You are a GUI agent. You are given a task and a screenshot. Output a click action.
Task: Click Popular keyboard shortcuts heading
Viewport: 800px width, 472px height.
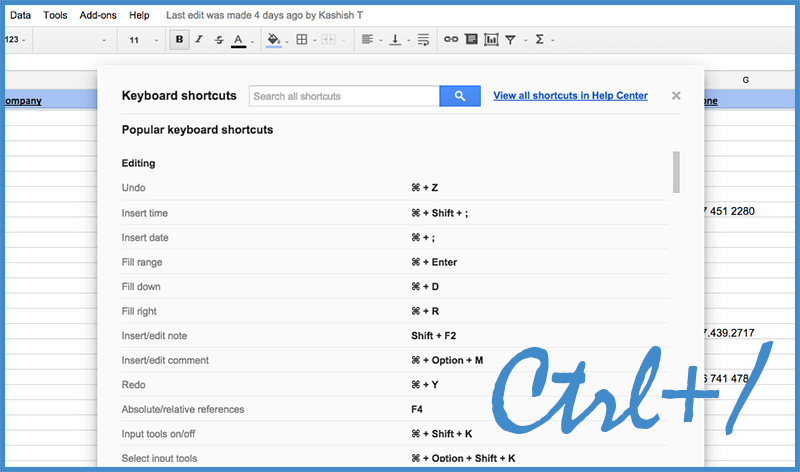tap(197, 130)
